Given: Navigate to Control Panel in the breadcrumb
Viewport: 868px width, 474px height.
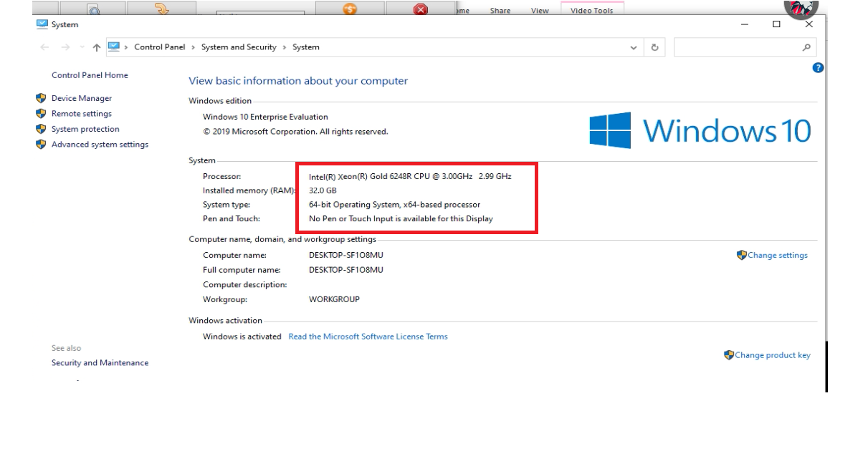Looking at the screenshot, I should (159, 47).
